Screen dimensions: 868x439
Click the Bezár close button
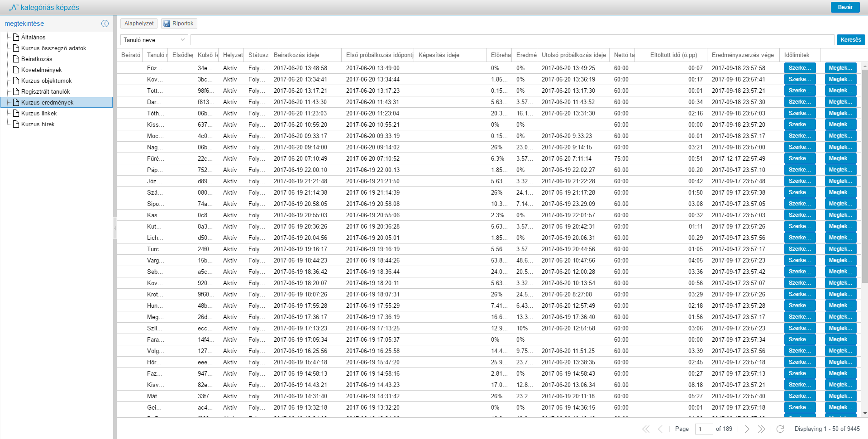pyautogui.click(x=845, y=7)
